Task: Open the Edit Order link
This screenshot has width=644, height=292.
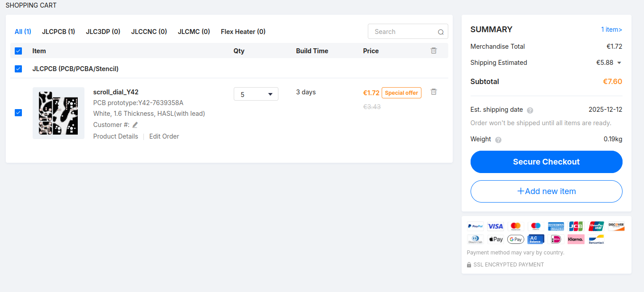Action: point(164,136)
